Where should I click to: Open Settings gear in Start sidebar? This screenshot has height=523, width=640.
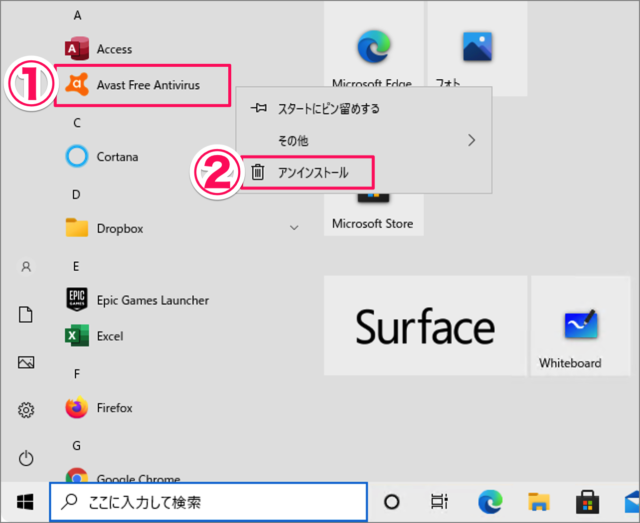click(26, 410)
